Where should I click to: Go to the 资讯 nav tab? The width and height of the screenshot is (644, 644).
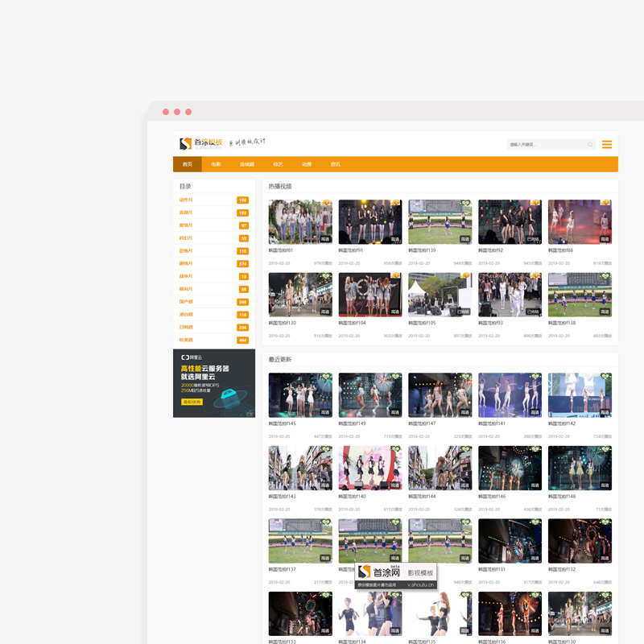(335, 164)
